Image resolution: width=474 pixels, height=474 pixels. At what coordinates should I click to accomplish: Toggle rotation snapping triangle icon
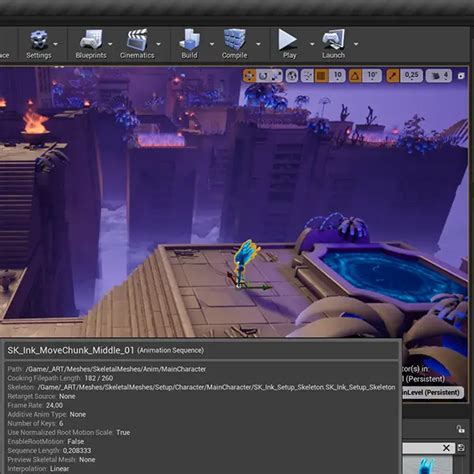pyautogui.click(x=355, y=76)
